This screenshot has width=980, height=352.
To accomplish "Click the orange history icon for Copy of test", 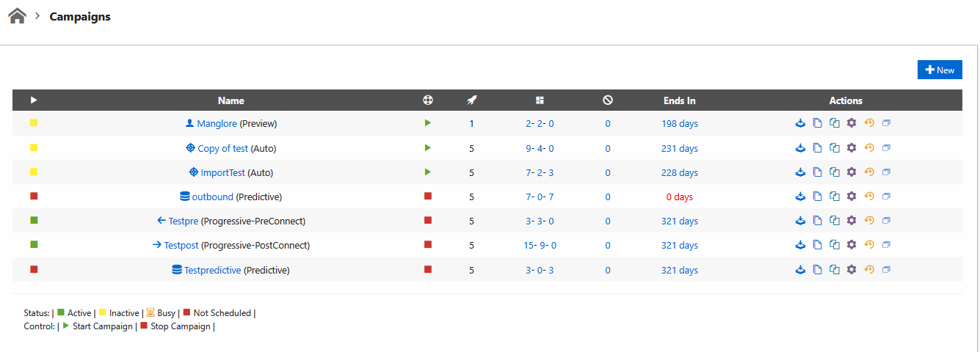I will (869, 148).
